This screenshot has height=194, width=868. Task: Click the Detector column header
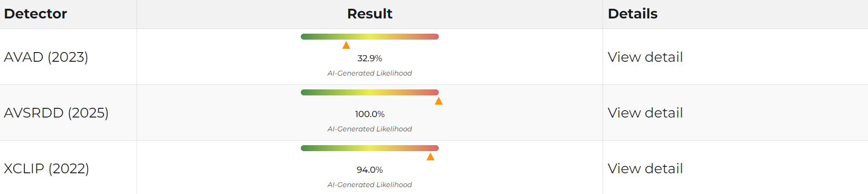tap(35, 14)
